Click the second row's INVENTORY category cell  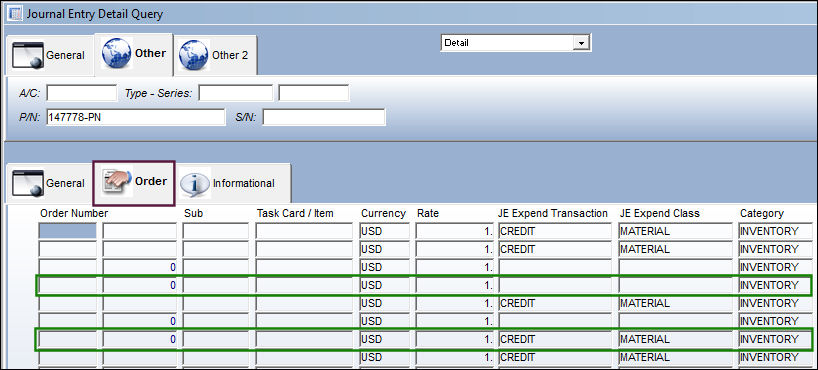coord(775,249)
